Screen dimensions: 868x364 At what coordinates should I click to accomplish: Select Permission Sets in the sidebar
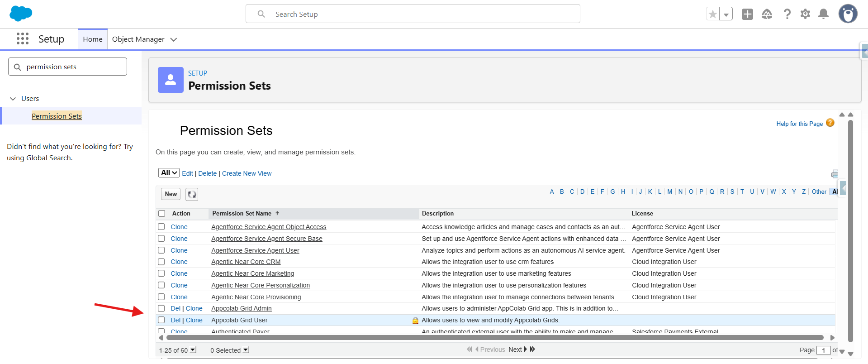click(x=57, y=116)
